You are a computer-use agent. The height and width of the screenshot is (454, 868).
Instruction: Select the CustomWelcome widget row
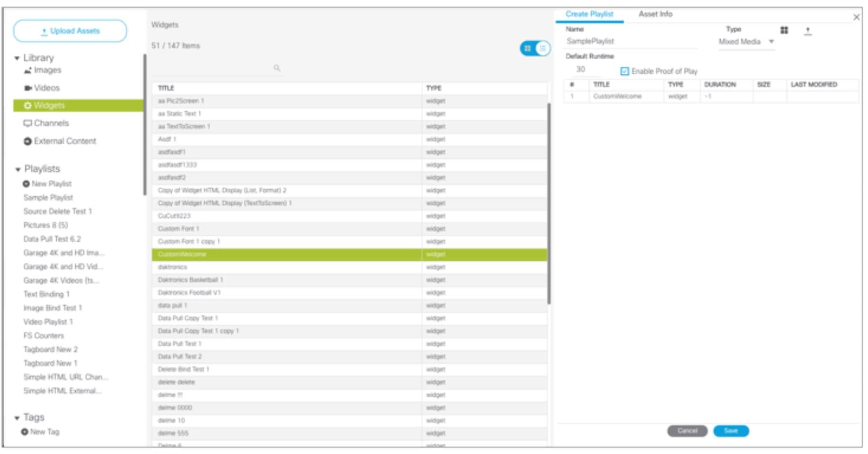[284, 254]
